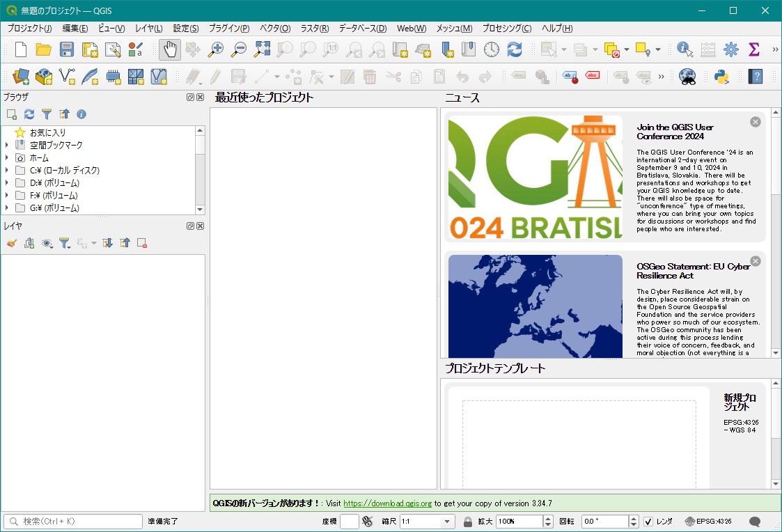Open the Python console icon

pyautogui.click(x=721, y=77)
